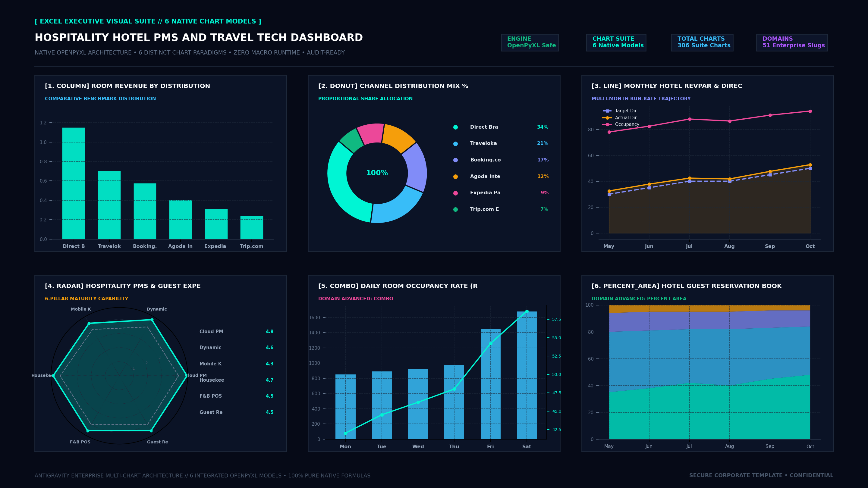Click the 100% donut center label
The height and width of the screenshot is (488, 868).
coord(377,173)
